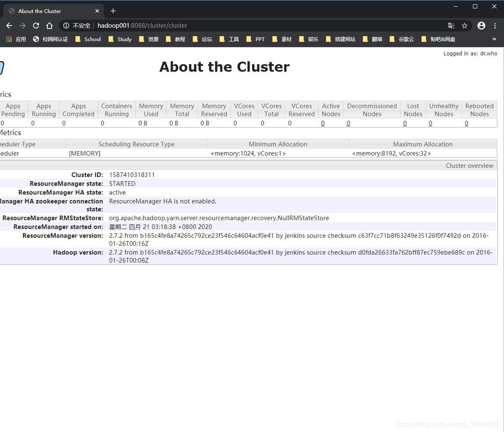
Task: Select the <memory:1024, vCores:1> value
Action: coord(248,154)
